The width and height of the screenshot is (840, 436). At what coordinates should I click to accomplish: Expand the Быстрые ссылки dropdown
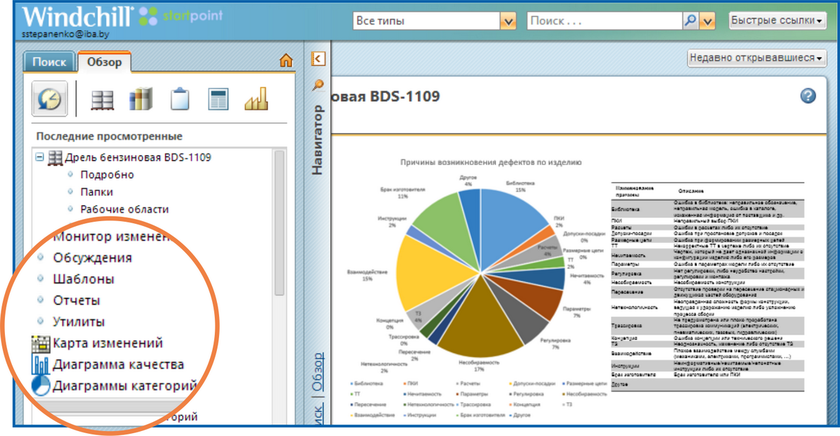click(777, 21)
